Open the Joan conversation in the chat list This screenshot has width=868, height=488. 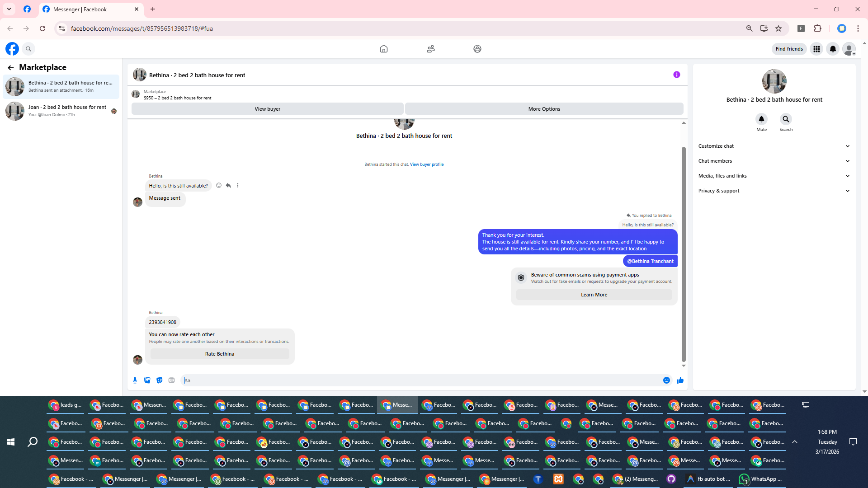[61, 111]
